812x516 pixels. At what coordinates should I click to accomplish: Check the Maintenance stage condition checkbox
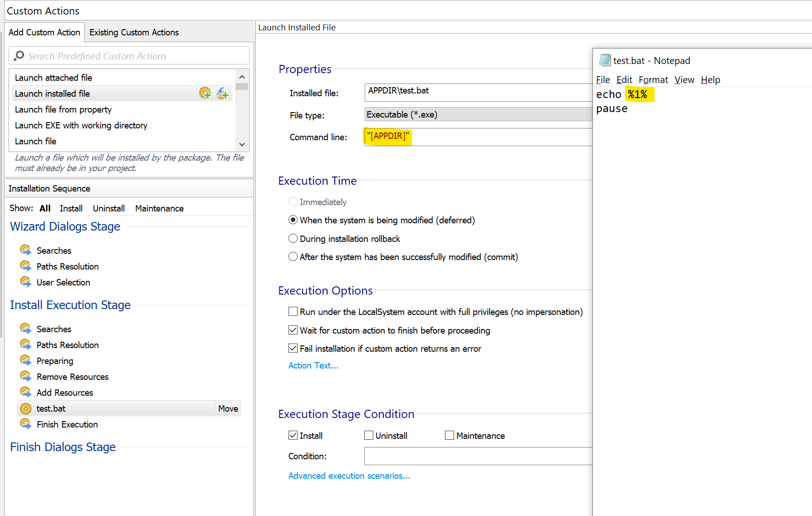450,435
